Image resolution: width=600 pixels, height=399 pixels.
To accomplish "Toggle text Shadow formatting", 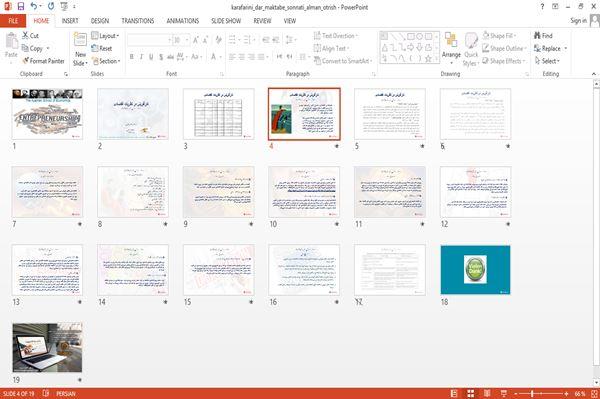I will [x=161, y=57].
